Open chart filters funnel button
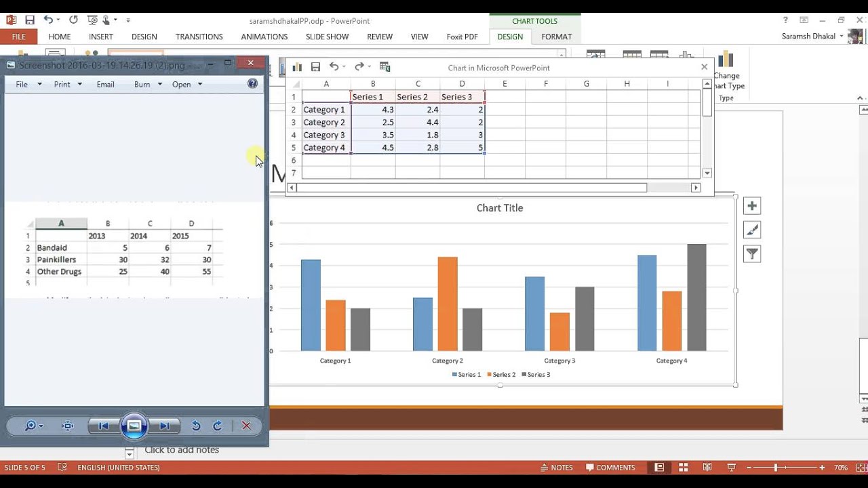The height and width of the screenshot is (488, 868). point(752,254)
